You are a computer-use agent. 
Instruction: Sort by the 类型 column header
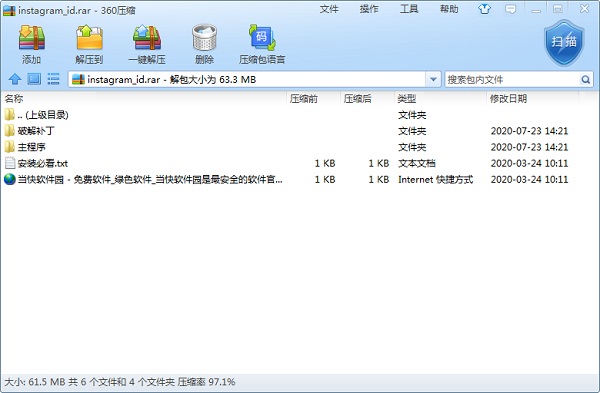point(440,99)
